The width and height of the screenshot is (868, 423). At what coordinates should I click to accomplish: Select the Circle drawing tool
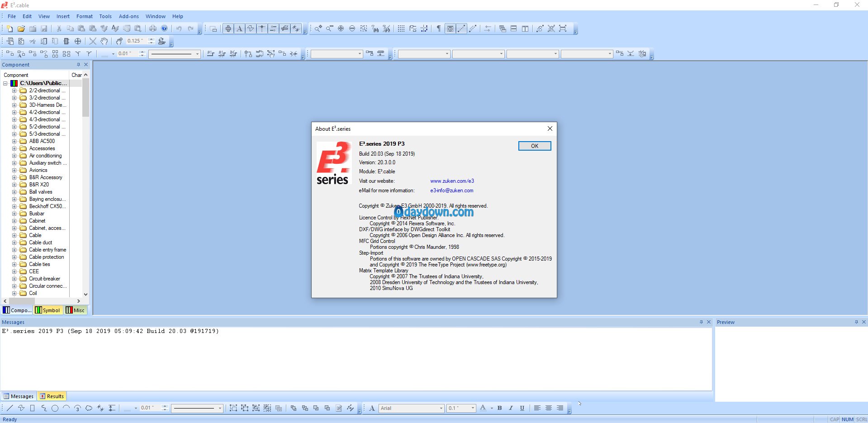tap(55, 408)
